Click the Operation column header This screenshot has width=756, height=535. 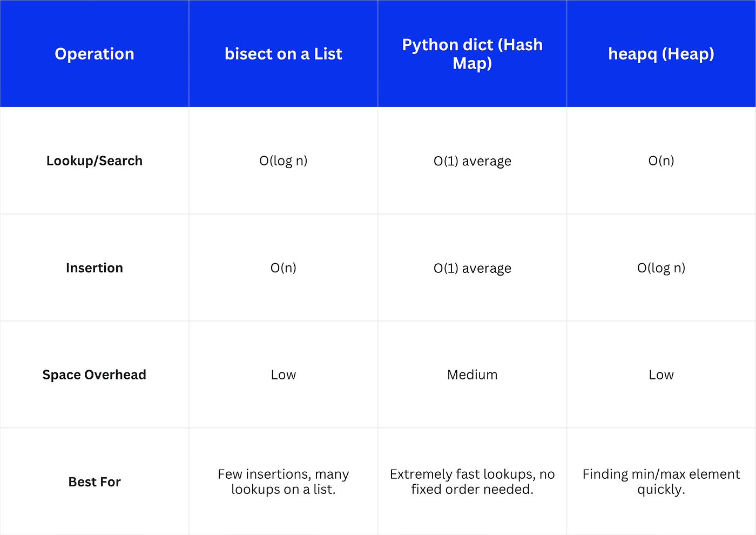pyautogui.click(x=94, y=54)
